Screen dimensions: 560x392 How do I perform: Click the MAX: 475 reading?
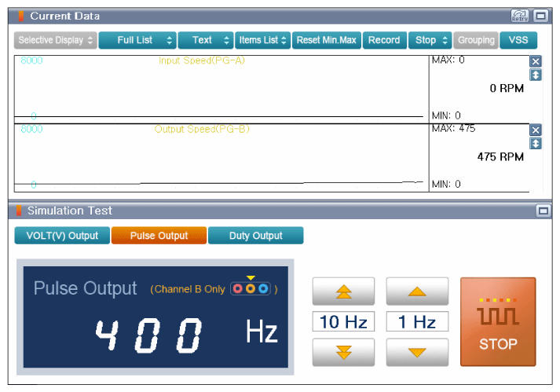point(453,128)
